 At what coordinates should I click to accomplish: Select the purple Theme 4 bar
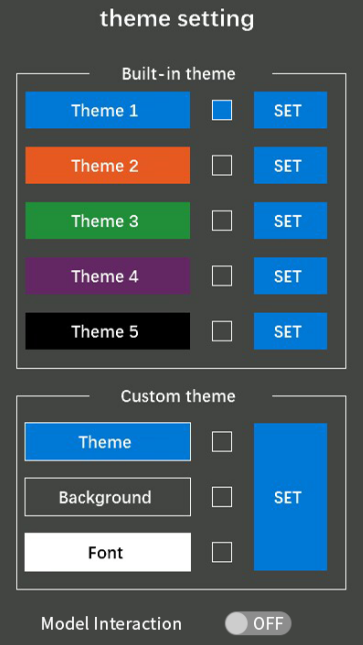pos(107,276)
